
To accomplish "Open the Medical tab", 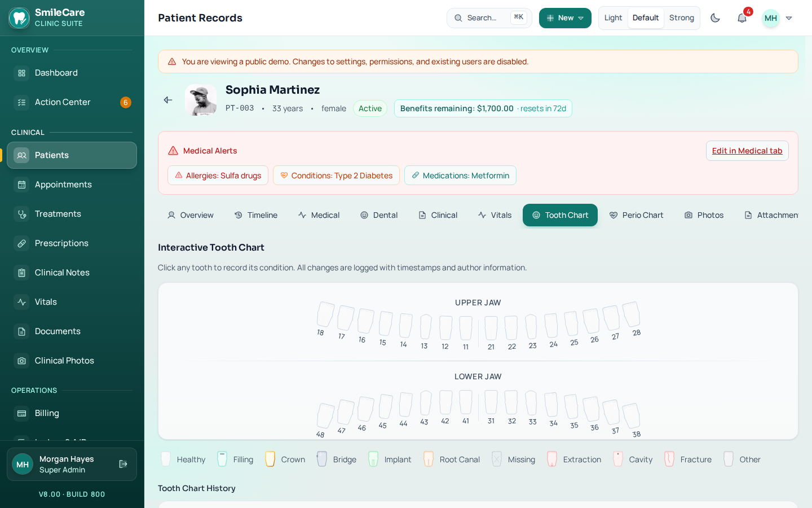I will [x=319, y=215].
